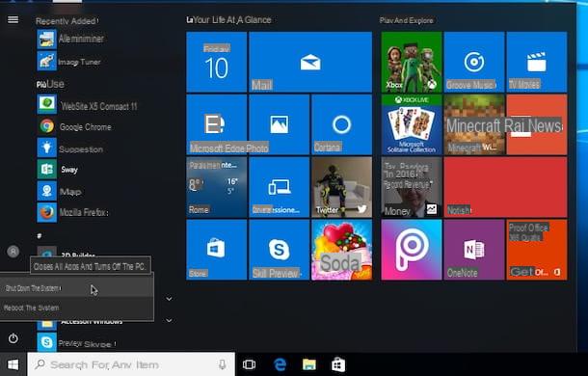Launch Sway from the app list
This screenshot has width=588, height=376.
[x=58, y=170]
